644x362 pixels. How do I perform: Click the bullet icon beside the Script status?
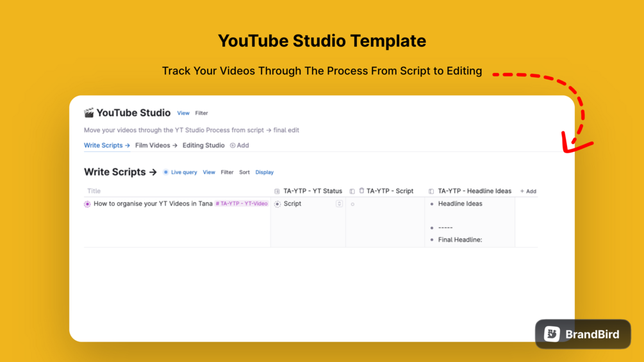(277, 204)
